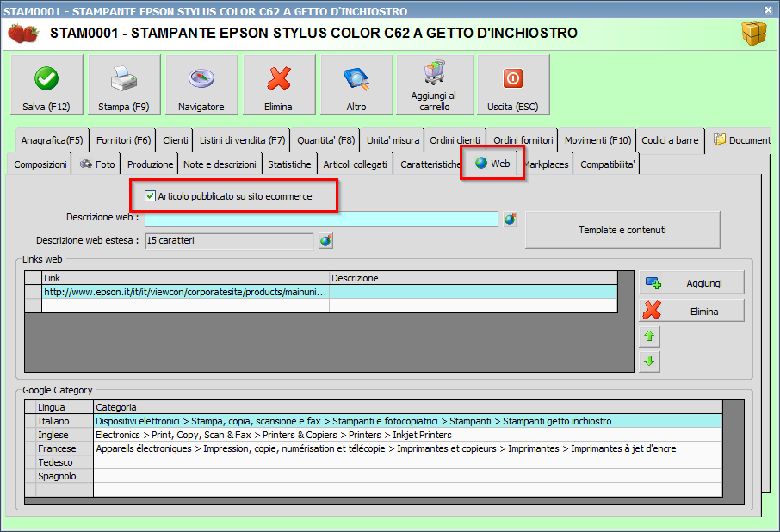
Task: Select the Italiano category row
Action: point(374,421)
